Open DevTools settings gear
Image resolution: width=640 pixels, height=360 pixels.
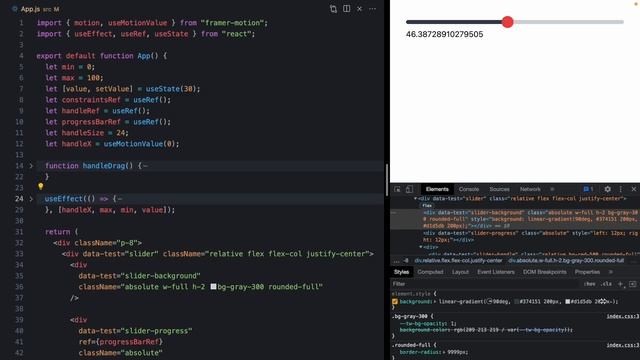[607, 189]
